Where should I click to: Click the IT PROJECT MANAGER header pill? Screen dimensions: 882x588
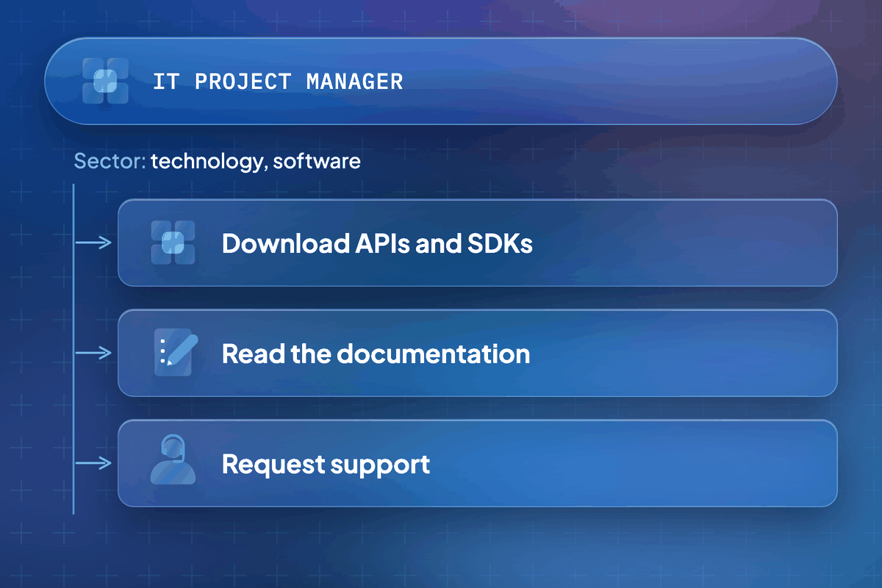[441, 81]
